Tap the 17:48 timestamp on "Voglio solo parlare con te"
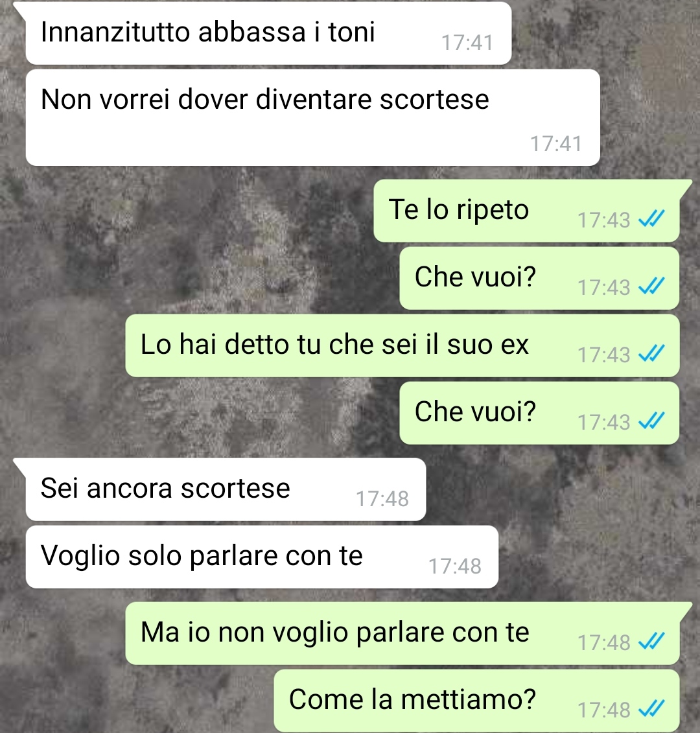700x733 pixels. (454, 566)
